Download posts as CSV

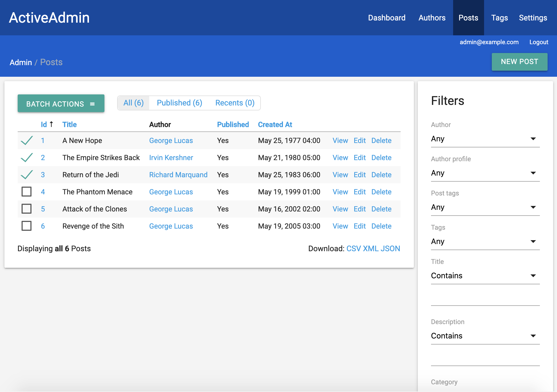[x=353, y=248]
